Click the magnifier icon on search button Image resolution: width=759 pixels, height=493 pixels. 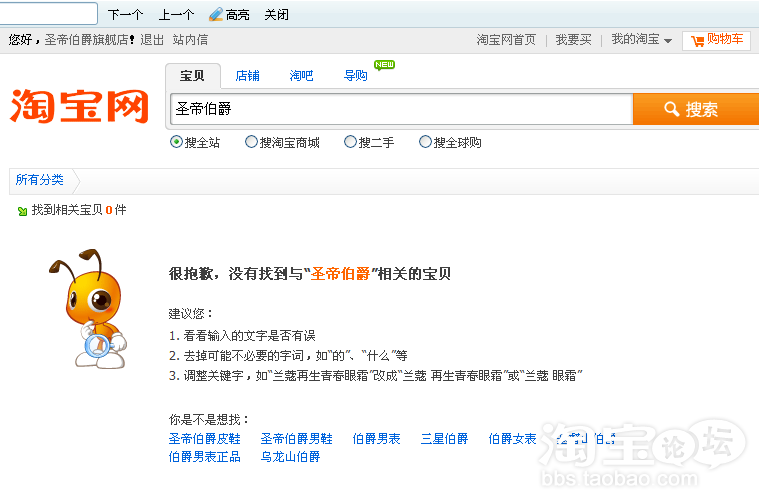pyautogui.click(x=671, y=109)
